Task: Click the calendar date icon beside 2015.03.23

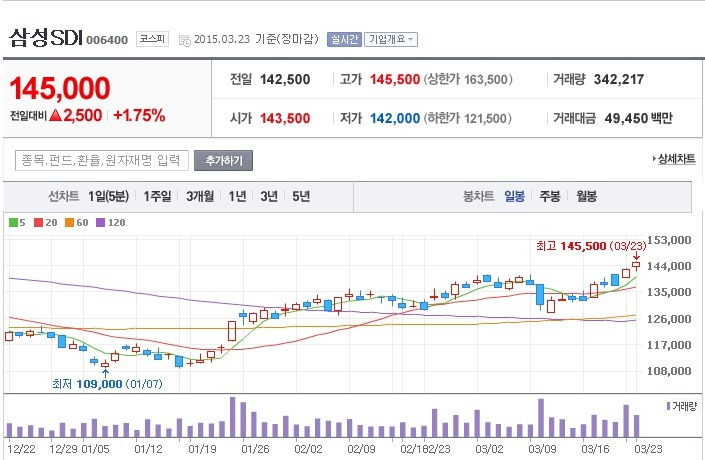Action: pos(184,40)
